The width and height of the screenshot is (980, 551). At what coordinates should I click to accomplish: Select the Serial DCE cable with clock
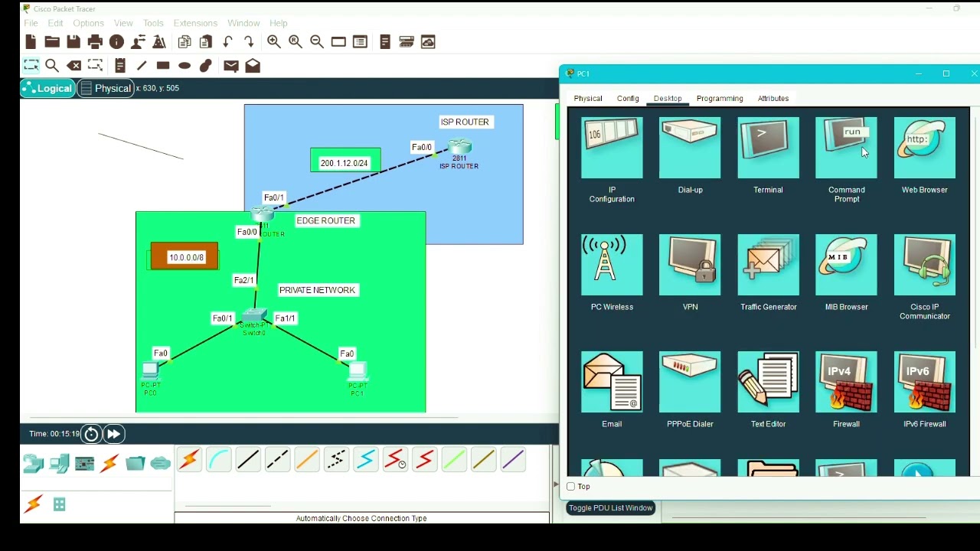pos(395,460)
